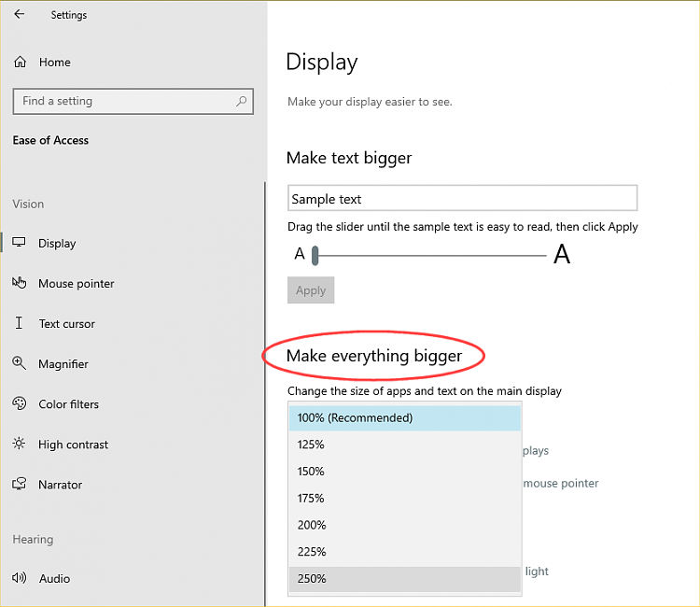
Task: Open the Mouse pointer settings
Action: click(77, 284)
